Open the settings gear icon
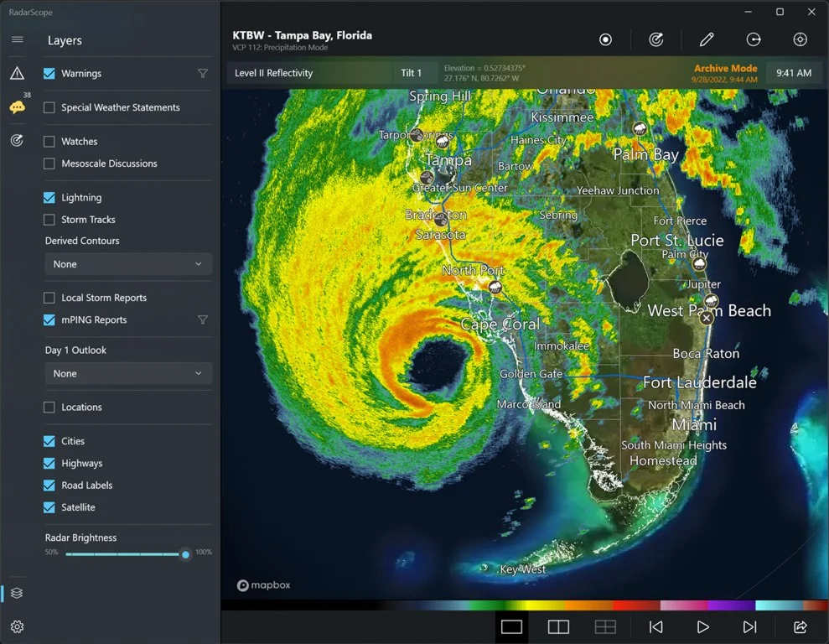 pos(17,626)
